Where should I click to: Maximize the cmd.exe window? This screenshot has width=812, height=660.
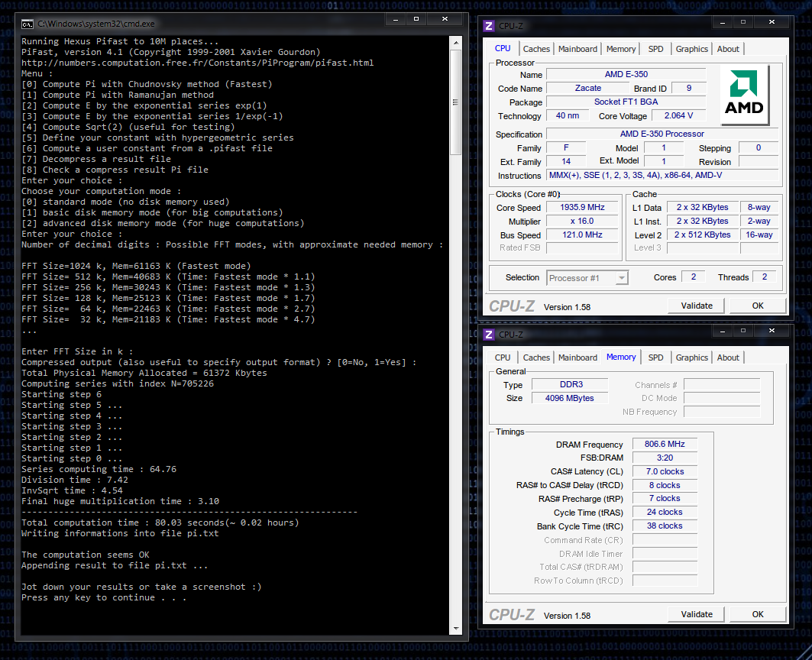tap(416, 18)
